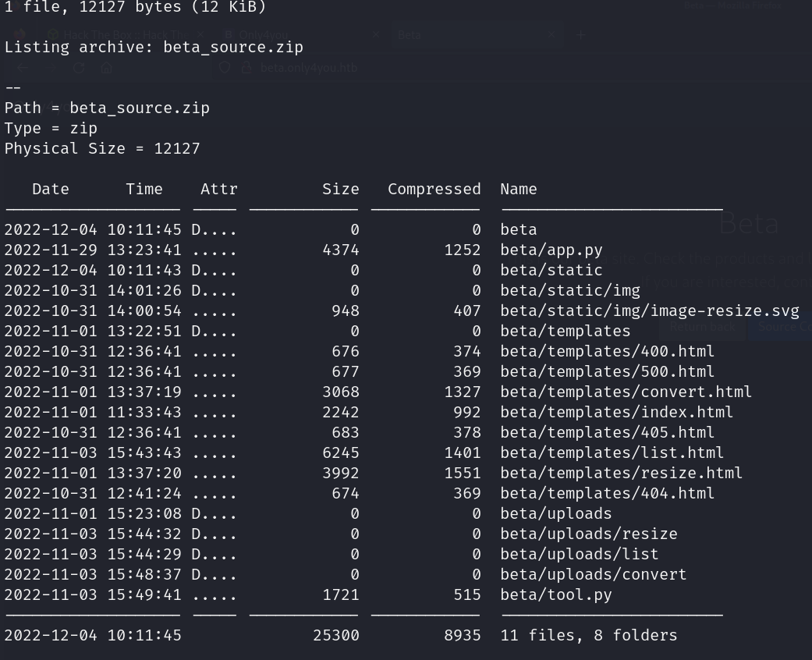Go back using the back arrow
The height and width of the screenshot is (660, 812).
21,68
